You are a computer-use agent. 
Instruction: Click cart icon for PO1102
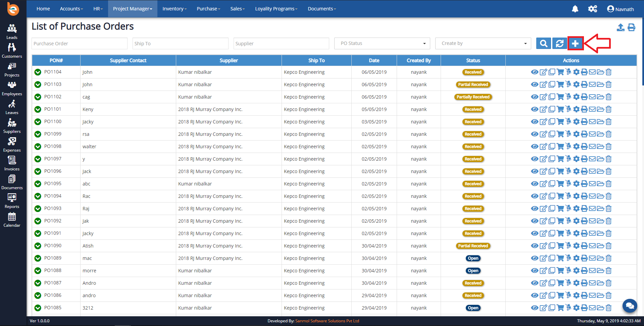pyautogui.click(x=560, y=97)
